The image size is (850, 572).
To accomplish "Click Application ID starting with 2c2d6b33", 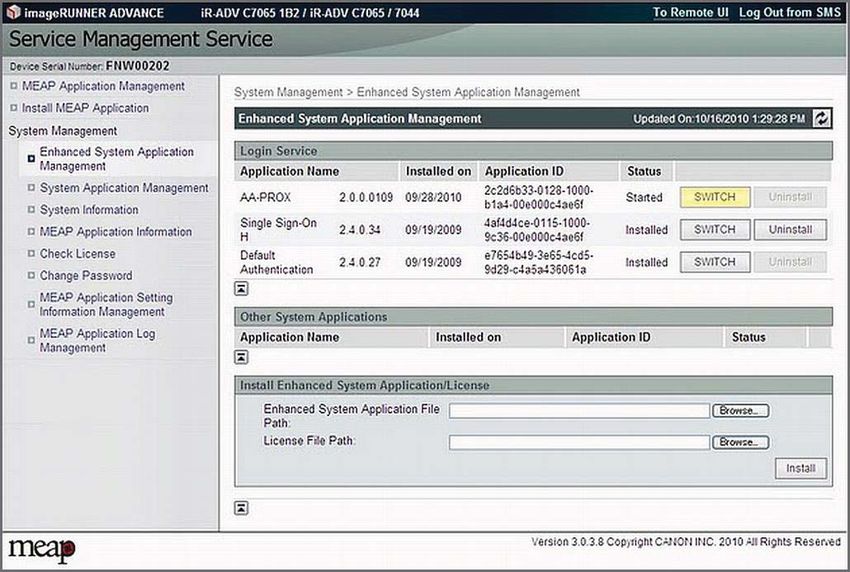I will click(539, 197).
